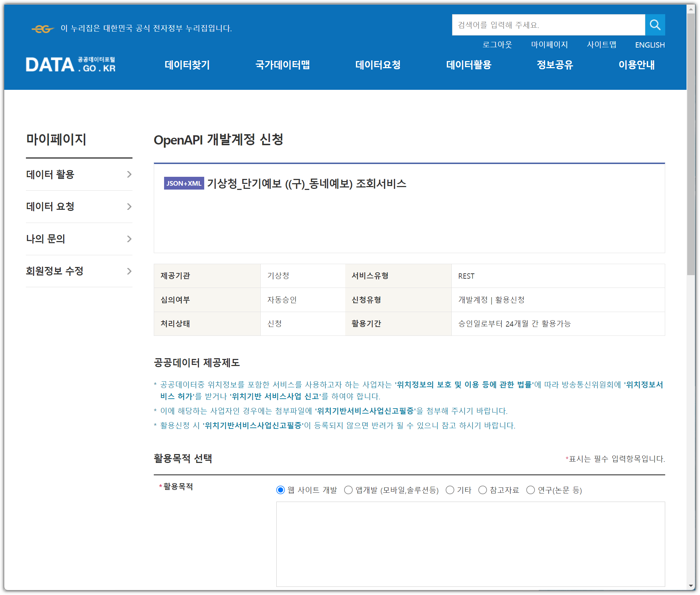Select 참고자료 radio option

482,490
